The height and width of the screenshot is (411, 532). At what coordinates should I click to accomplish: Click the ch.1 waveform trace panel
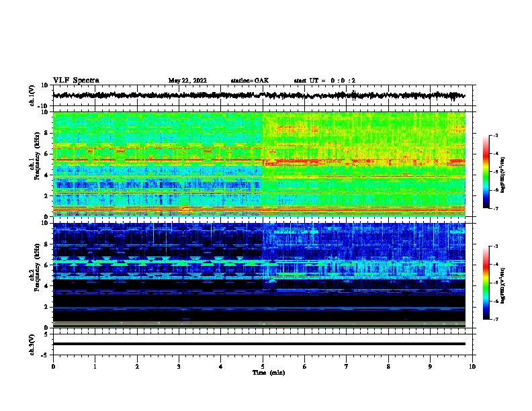263,95
